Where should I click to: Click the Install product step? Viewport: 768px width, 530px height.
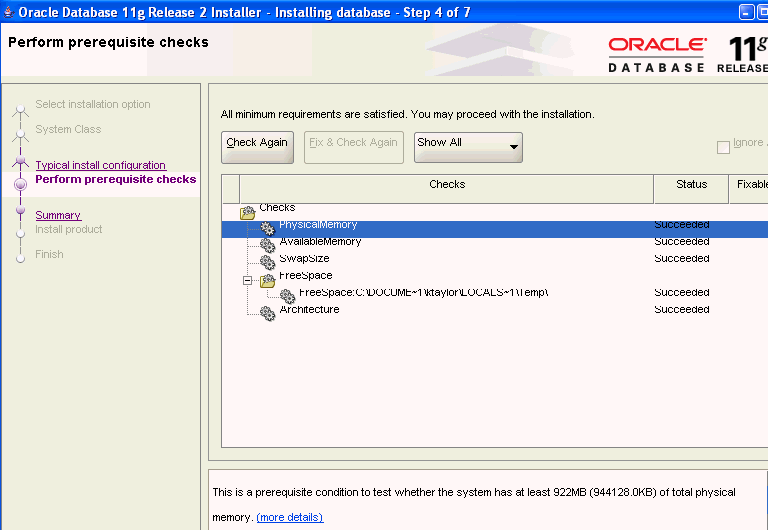point(69,229)
